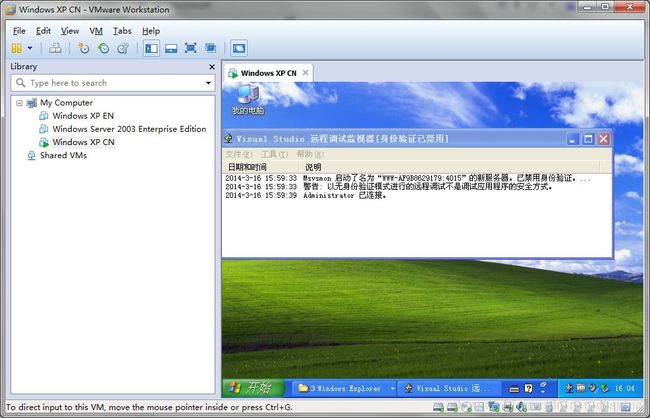Viewport: 650px width, 418px height.
Task: Collapse the My Computer tree node
Action: pos(19,103)
